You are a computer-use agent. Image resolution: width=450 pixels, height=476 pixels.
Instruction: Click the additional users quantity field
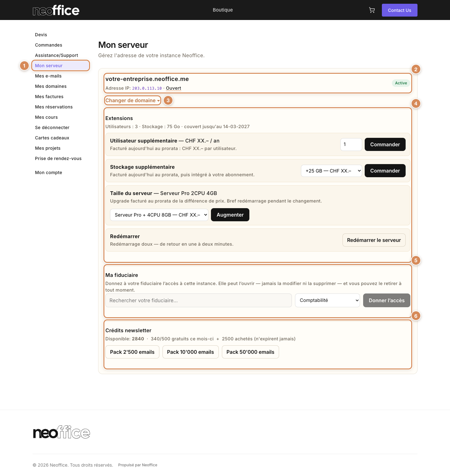click(351, 144)
